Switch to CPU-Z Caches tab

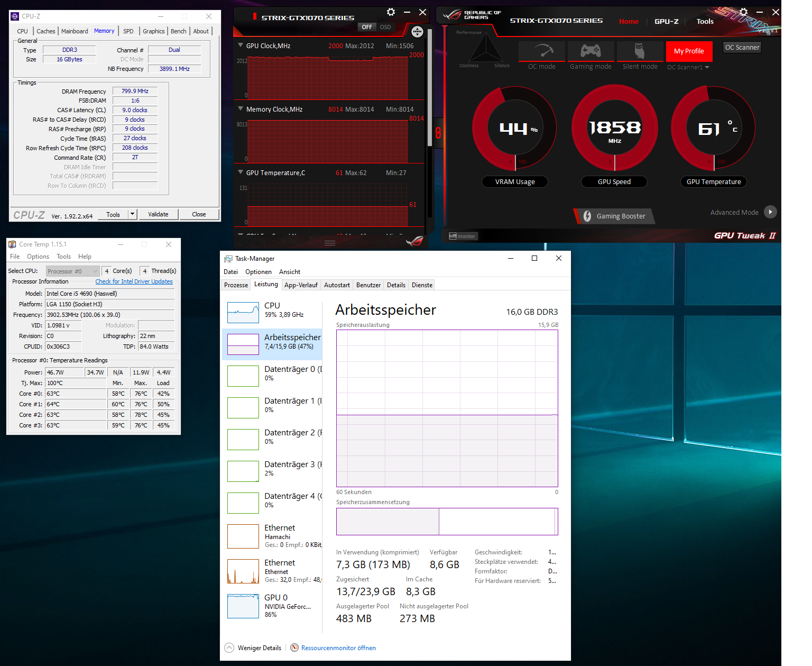tap(46, 31)
